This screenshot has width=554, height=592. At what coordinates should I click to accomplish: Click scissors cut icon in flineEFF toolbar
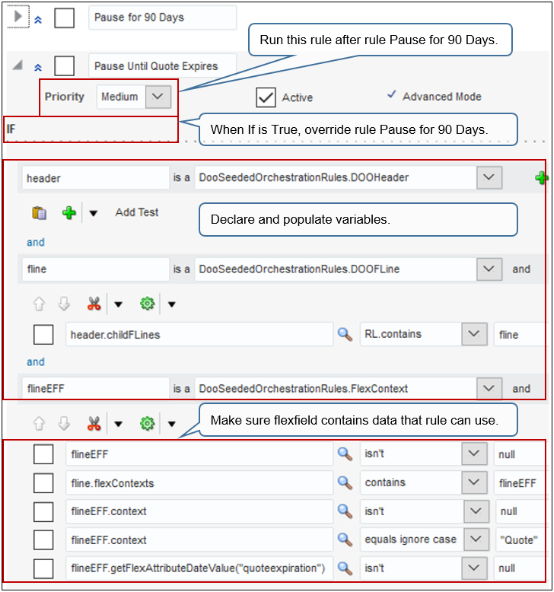[94, 423]
